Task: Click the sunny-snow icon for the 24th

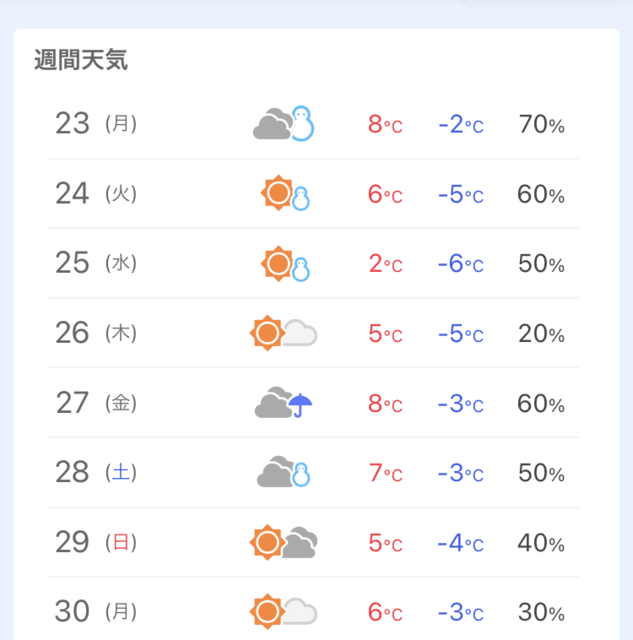Action: pyautogui.click(x=285, y=193)
